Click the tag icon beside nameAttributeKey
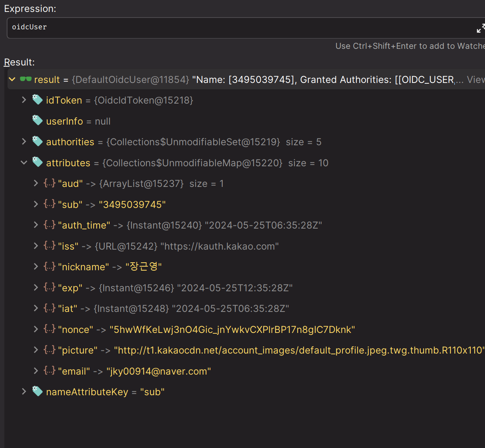Screen dimensions: 485x448 pyautogui.click(x=37, y=391)
